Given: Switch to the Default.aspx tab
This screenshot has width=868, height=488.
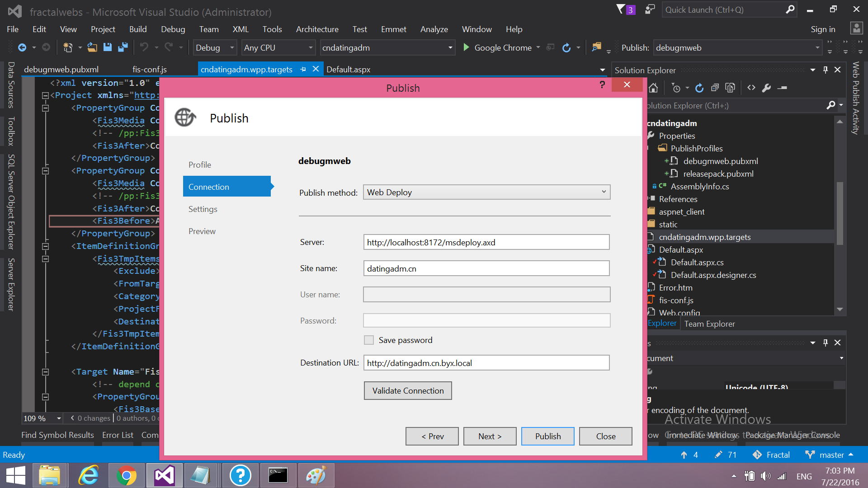Looking at the screenshot, I should [x=348, y=69].
